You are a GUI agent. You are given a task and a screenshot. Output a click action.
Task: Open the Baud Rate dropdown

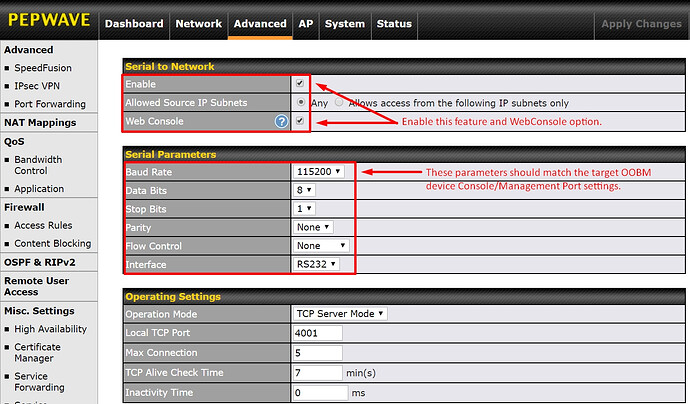pos(320,172)
